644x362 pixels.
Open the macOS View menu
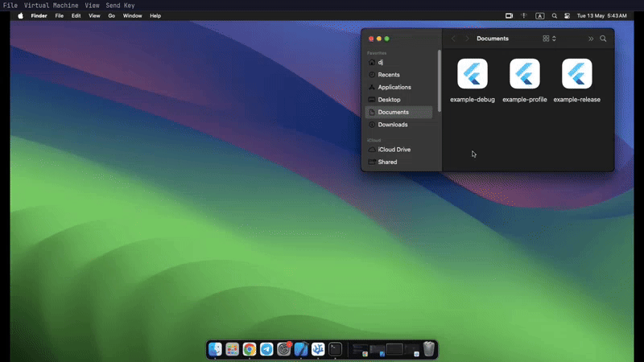[x=94, y=15]
